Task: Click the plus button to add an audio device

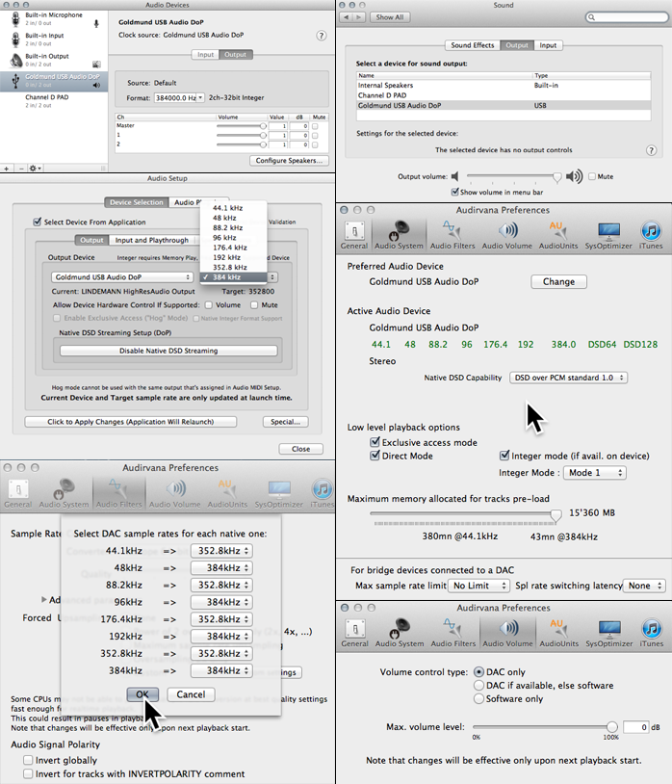Action: [8, 168]
